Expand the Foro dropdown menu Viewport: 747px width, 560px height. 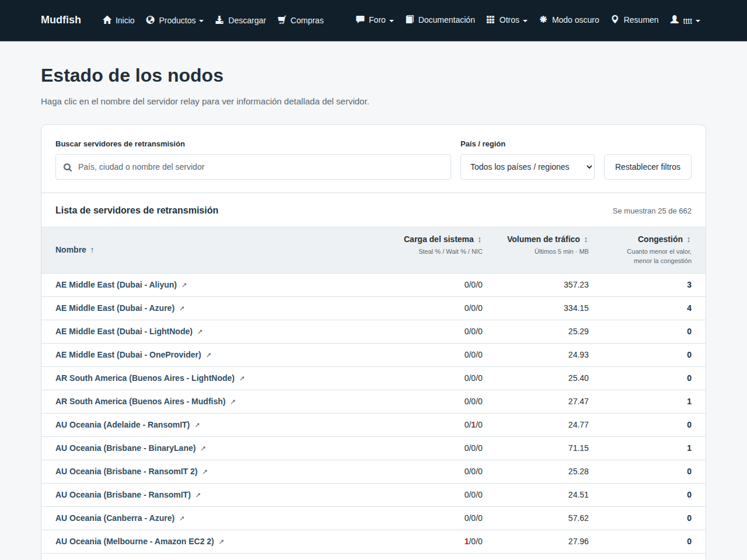(x=375, y=20)
